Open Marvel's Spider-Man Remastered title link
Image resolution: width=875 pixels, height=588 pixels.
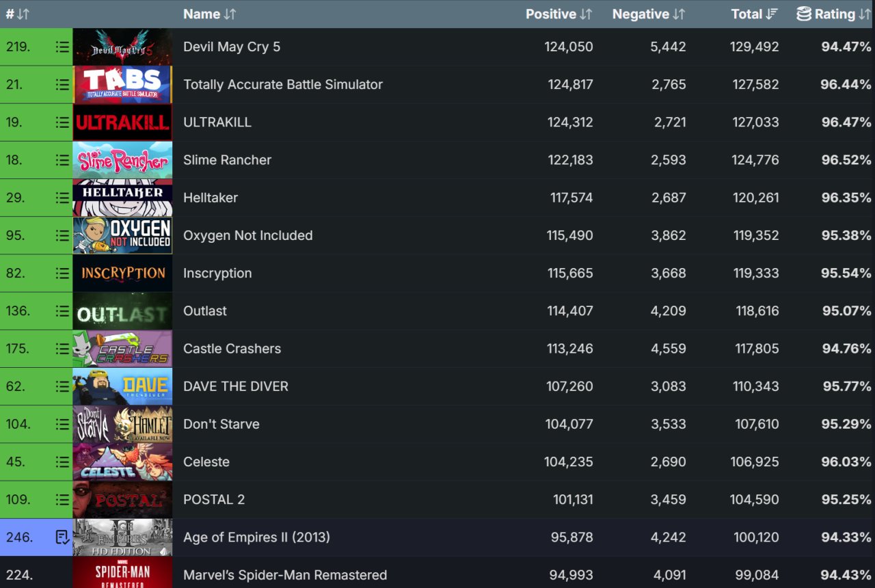285,575
